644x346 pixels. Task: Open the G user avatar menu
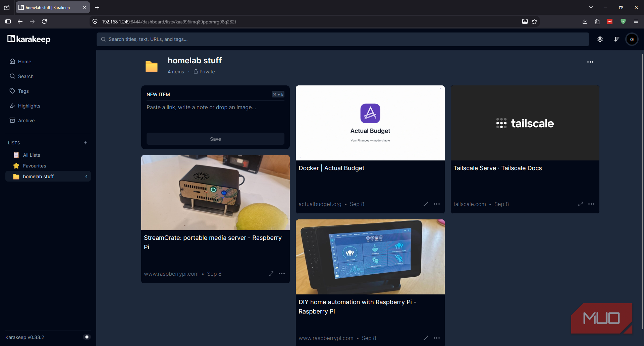click(x=632, y=39)
